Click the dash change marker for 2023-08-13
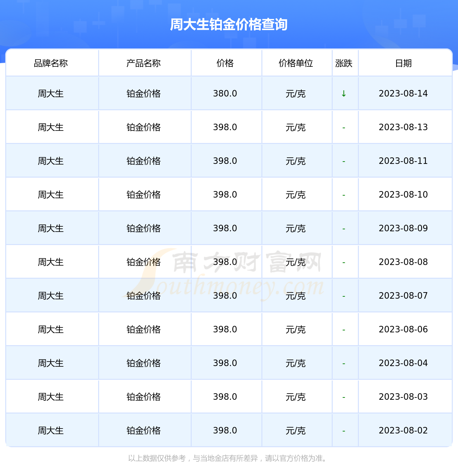Viewport: 458px width, 476px height. [x=344, y=128]
